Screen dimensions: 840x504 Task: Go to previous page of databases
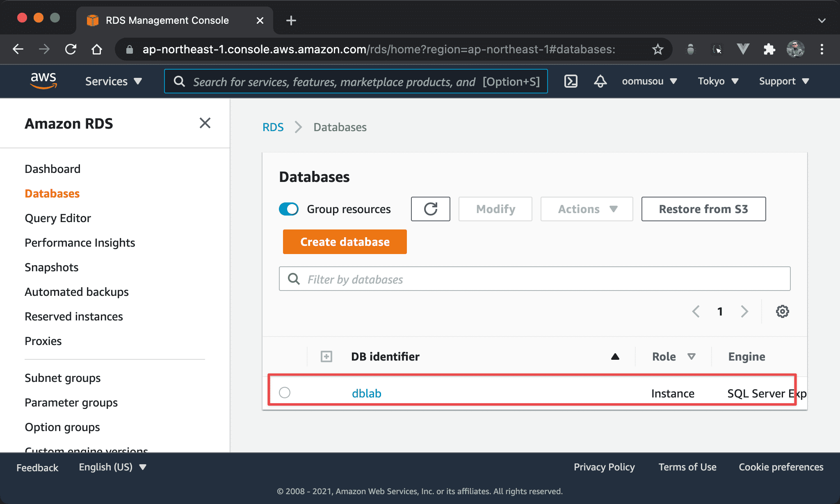click(x=696, y=311)
